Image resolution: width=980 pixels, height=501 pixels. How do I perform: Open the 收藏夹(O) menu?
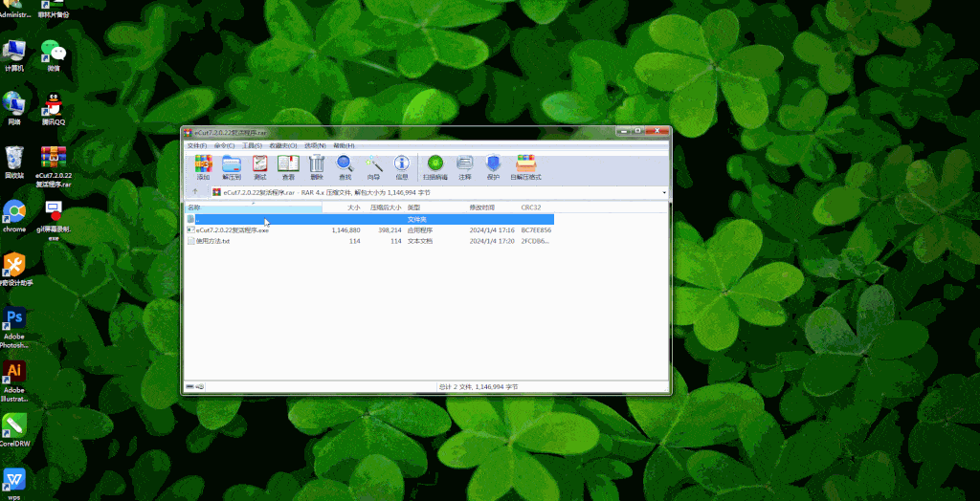point(283,145)
